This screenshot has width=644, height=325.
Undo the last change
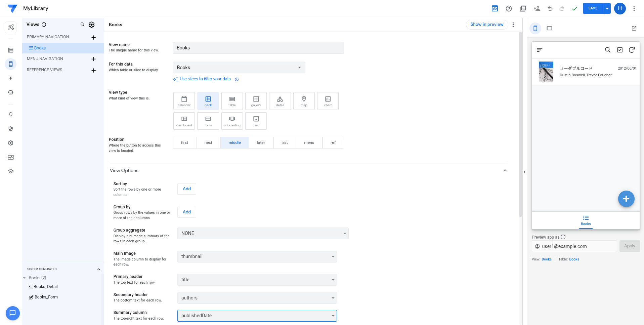click(550, 8)
